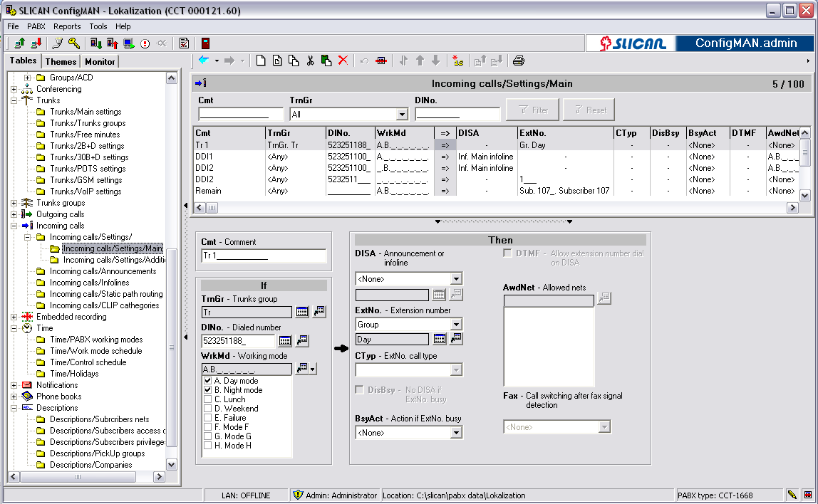Switch to the Monitor tab

[x=100, y=62]
